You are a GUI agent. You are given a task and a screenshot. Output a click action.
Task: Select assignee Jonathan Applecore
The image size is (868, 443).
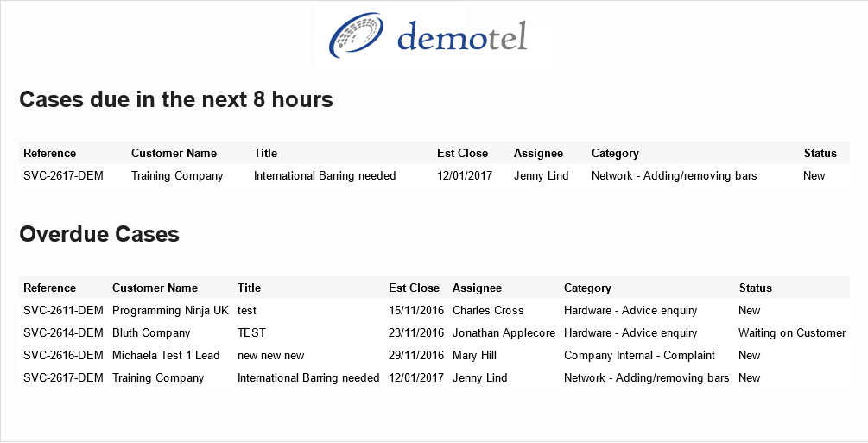(504, 333)
